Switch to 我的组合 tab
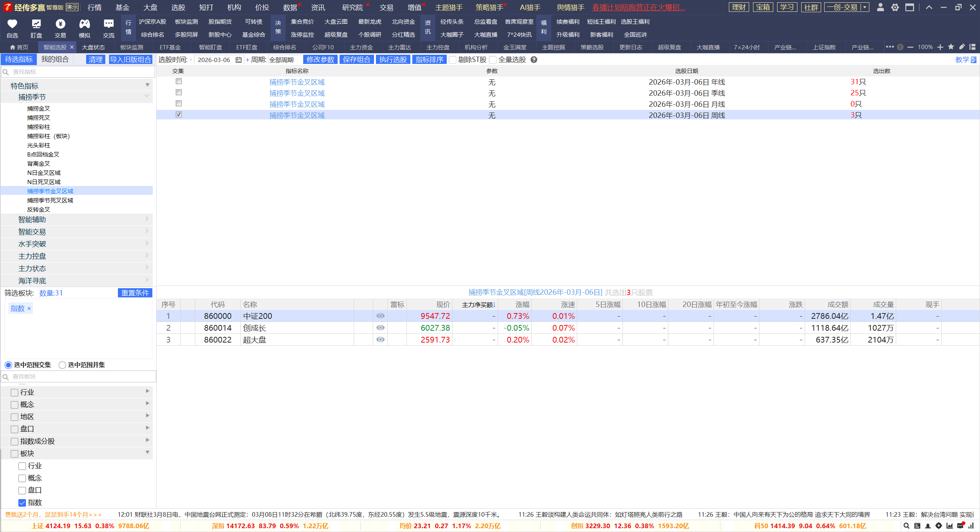Viewport: 980px width, 532px height. tap(55, 59)
